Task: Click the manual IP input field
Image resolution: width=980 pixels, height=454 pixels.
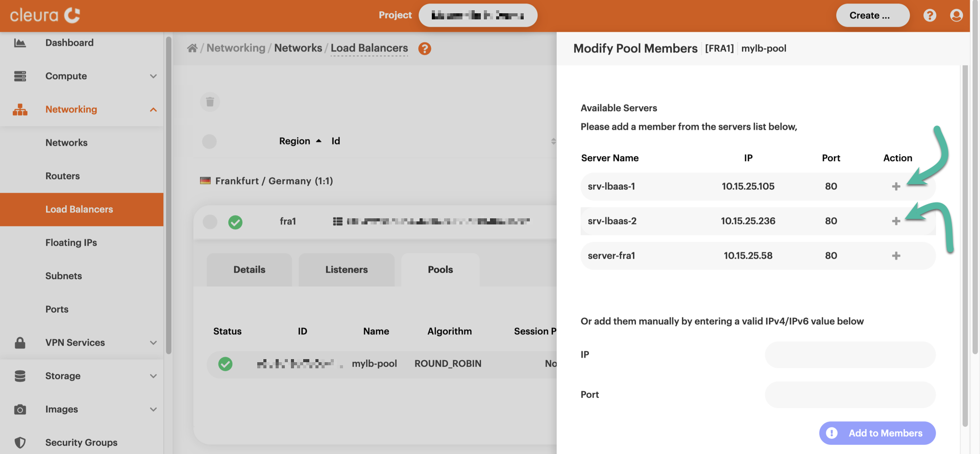Action: [850, 355]
